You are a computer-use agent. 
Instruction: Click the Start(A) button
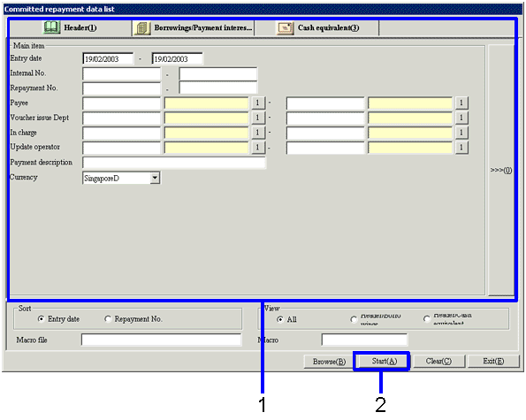click(384, 362)
